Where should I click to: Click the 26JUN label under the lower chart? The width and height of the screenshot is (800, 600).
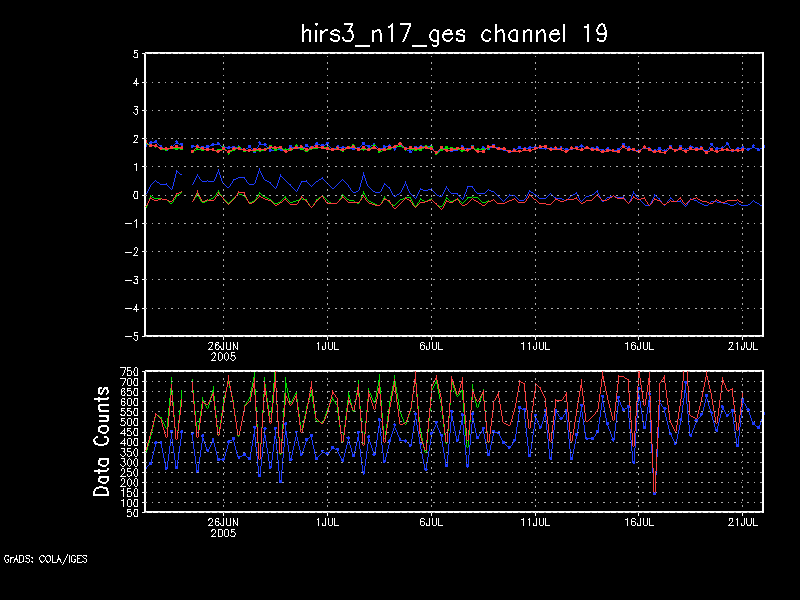click(223, 521)
